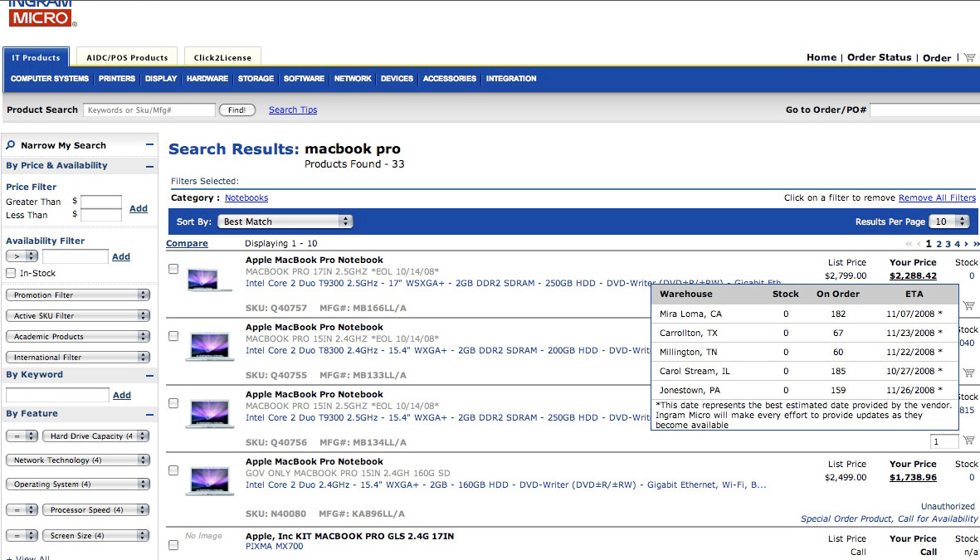Open the STORAGE menu
Viewport: 980px width, 560px height.
[256, 79]
